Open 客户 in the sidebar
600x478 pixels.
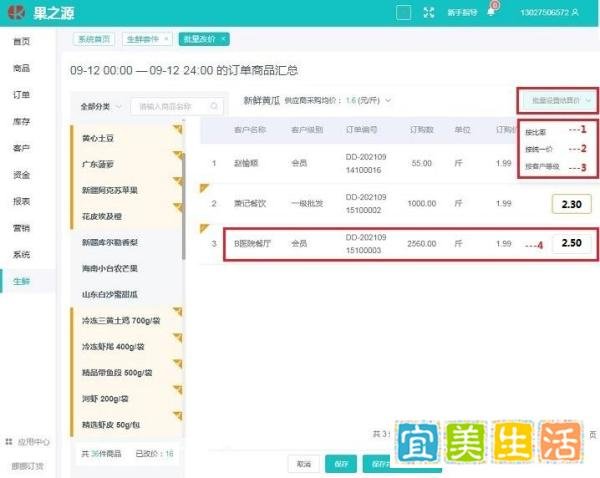coord(21,148)
